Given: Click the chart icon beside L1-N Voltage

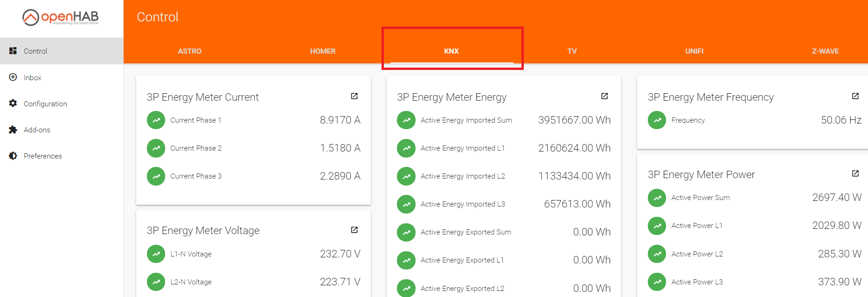Looking at the screenshot, I should pyautogui.click(x=156, y=254).
